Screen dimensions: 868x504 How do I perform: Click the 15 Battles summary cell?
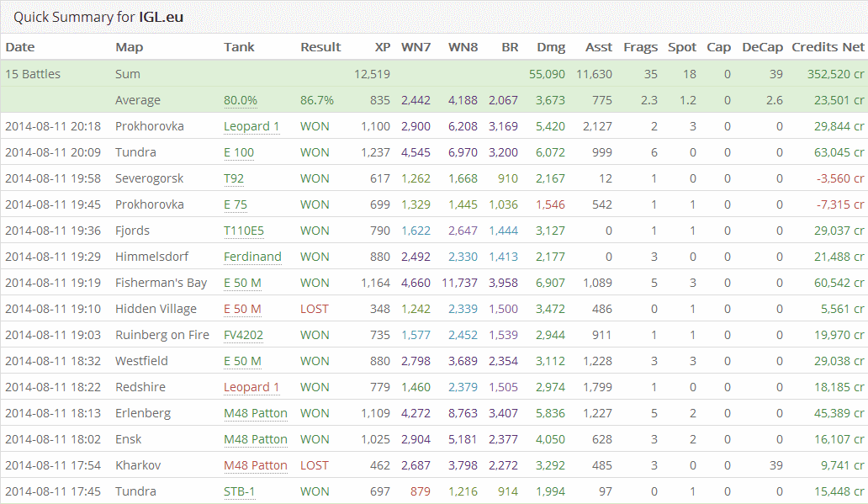point(33,74)
